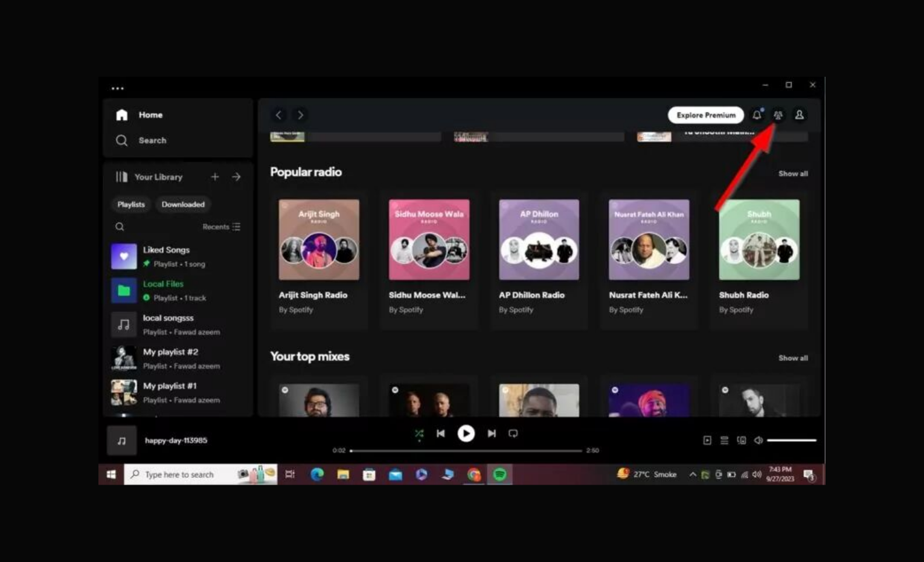Collapse Your Library using its icon
Image resolution: width=924 pixels, height=562 pixels.
121,177
